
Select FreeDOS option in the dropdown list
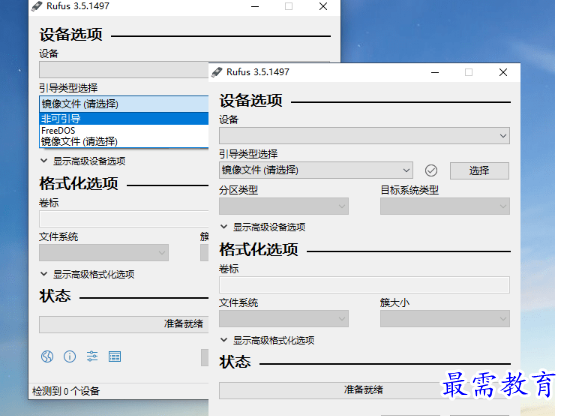[x=124, y=131]
